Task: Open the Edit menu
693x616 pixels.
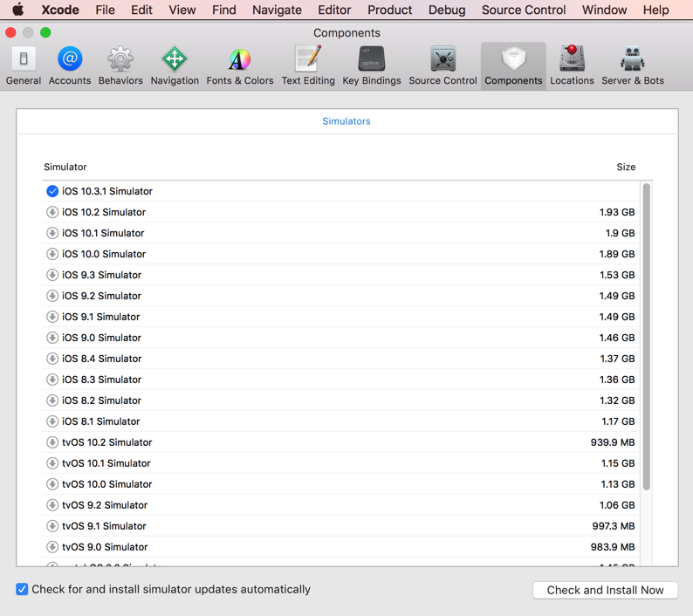Action: [x=141, y=10]
